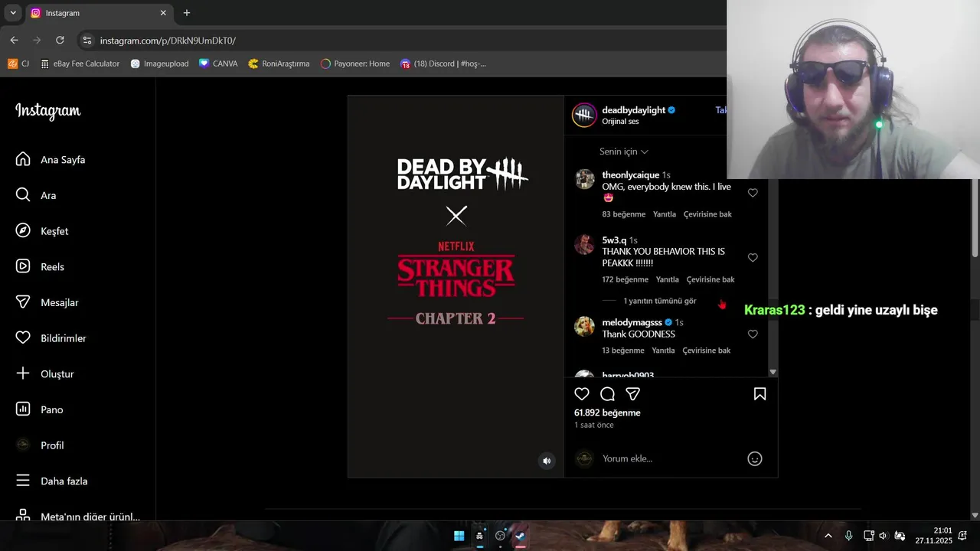Open Profil from the sidebar

pyautogui.click(x=40, y=445)
